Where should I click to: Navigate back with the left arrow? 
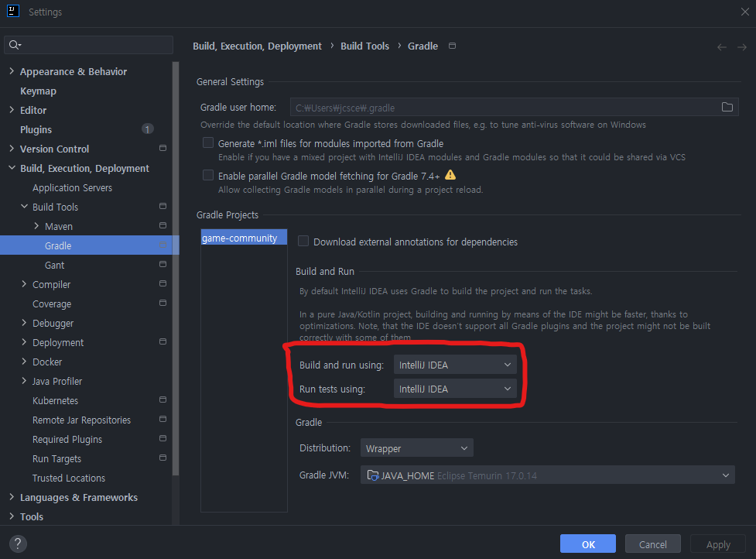tap(722, 46)
